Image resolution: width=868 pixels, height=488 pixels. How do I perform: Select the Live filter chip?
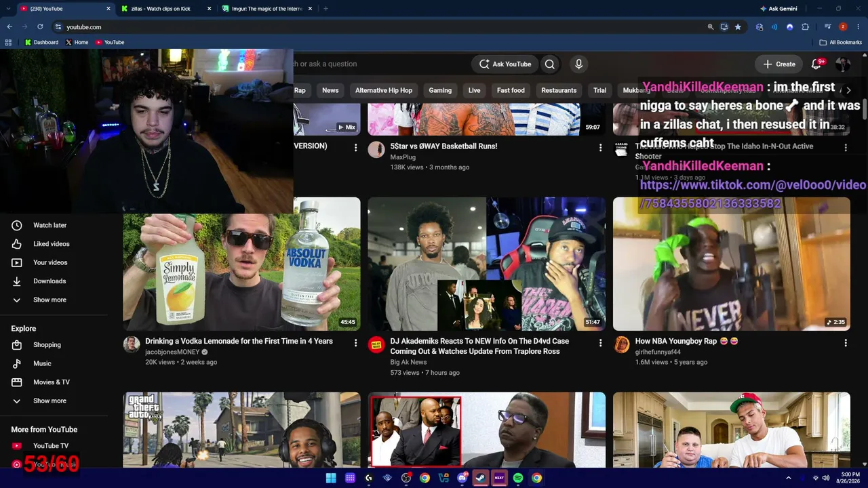click(x=474, y=90)
